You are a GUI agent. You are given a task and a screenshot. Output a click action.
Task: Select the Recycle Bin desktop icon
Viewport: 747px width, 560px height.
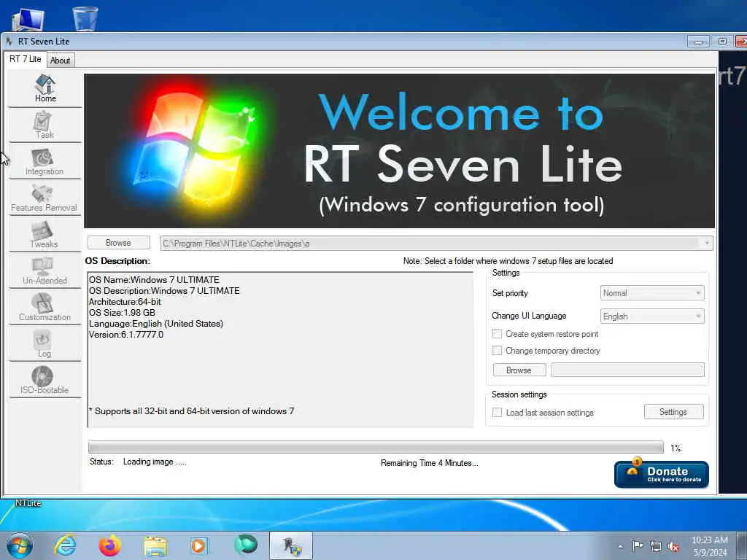coord(85,19)
